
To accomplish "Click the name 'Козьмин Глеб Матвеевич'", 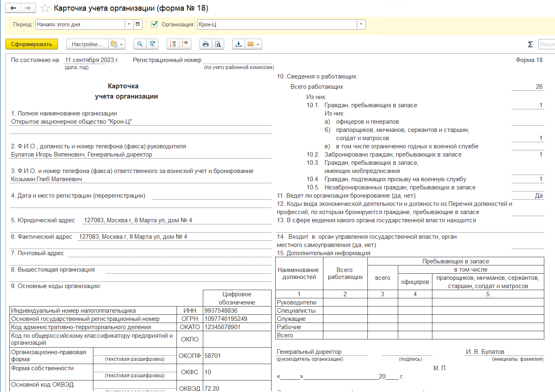I will tap(46, 179).
